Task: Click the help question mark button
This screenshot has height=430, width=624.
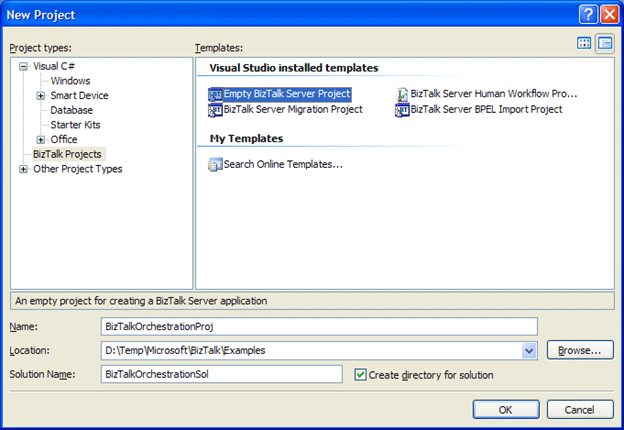Action: pyautogui.click(x=587, y=15)
